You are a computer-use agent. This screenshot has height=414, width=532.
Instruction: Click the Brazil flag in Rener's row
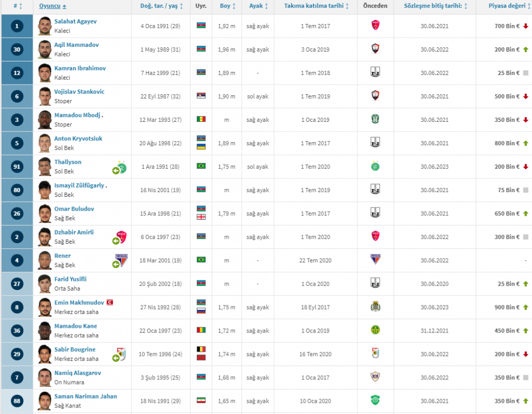201,260
